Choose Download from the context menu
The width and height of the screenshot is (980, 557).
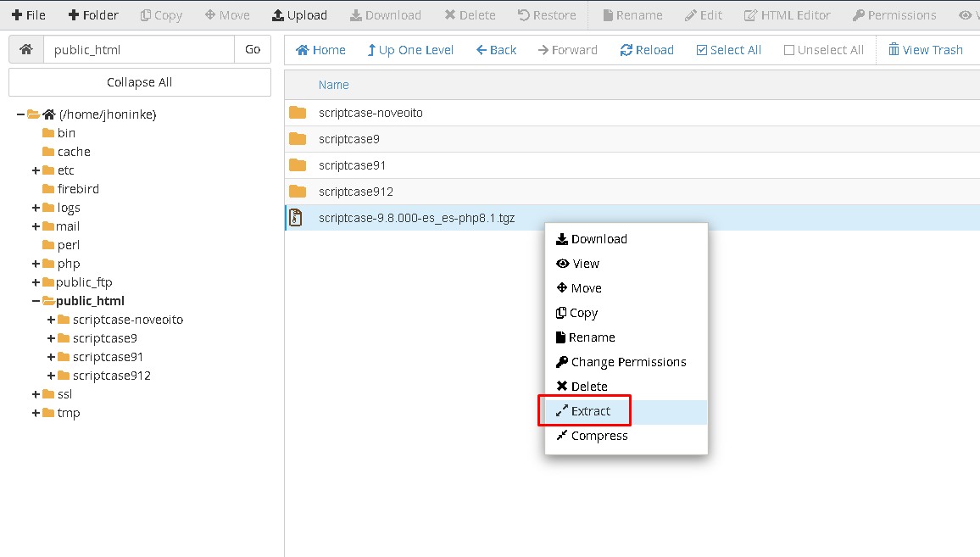click(x=626, y=239)
